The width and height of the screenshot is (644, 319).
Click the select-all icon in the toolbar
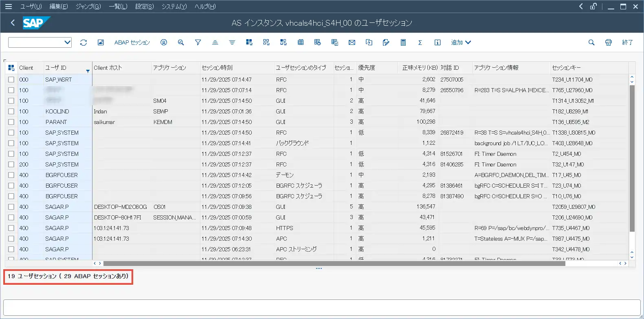[249, 42]
